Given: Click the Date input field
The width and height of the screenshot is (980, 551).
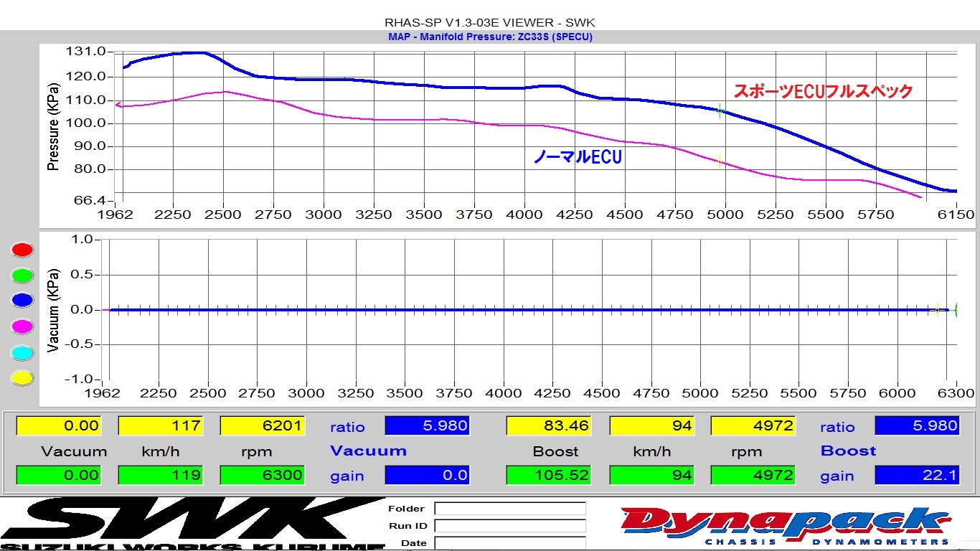Looking at the screenshot, I should [509, 543].
